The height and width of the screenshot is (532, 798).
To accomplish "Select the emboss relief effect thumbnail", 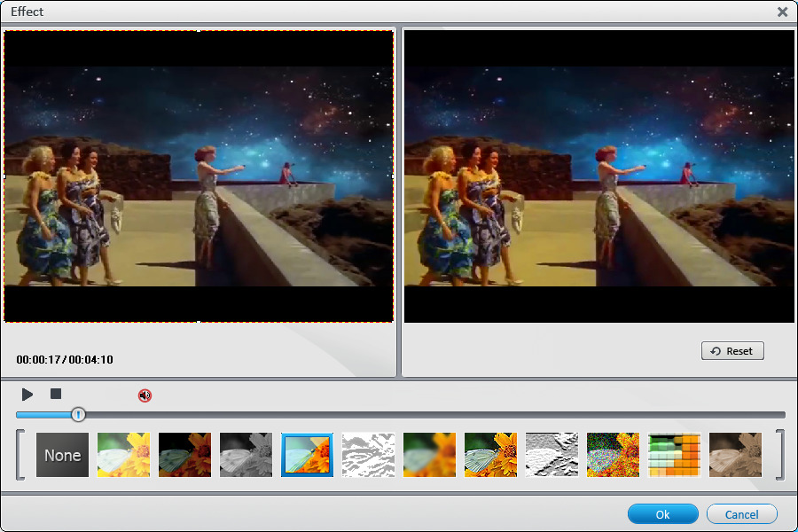I will [552, 455].
